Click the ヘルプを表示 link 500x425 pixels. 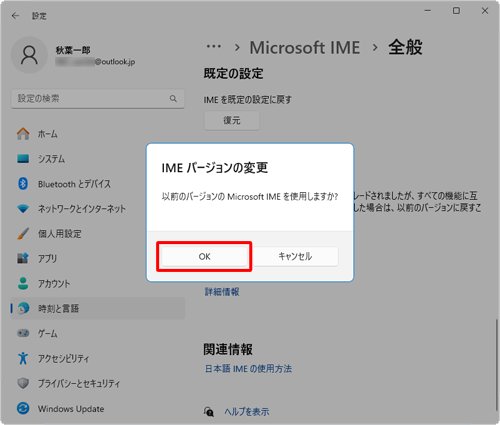247,412
